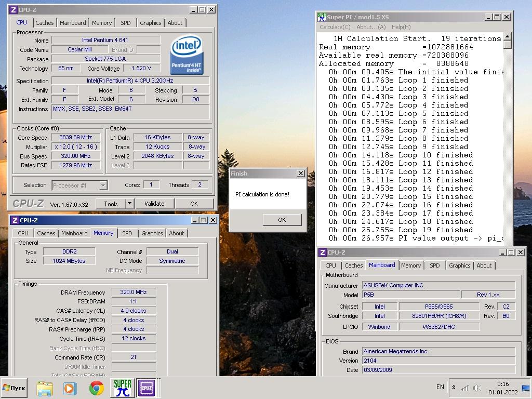Click the Validate button in CPU-Z

pos(154,204)
